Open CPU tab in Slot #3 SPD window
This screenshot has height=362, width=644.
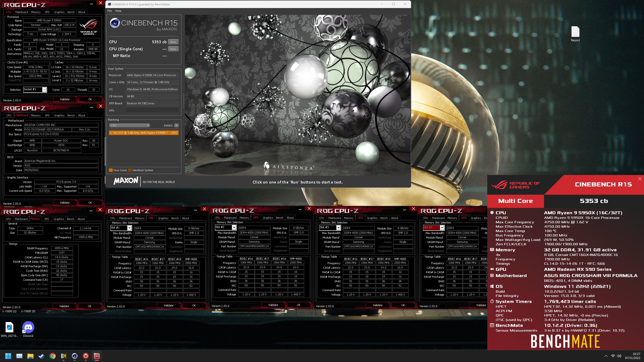tap(321, 218)
